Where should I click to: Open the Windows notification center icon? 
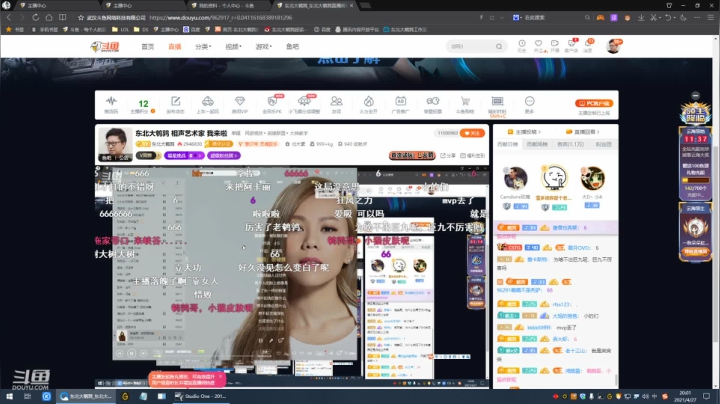click(x=707, y=396)
